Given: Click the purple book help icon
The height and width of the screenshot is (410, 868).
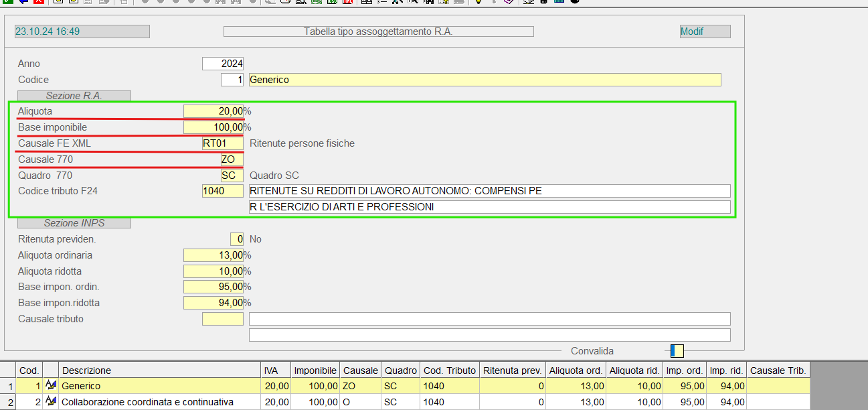Looking at the screenshot, I should click(509, 1).
